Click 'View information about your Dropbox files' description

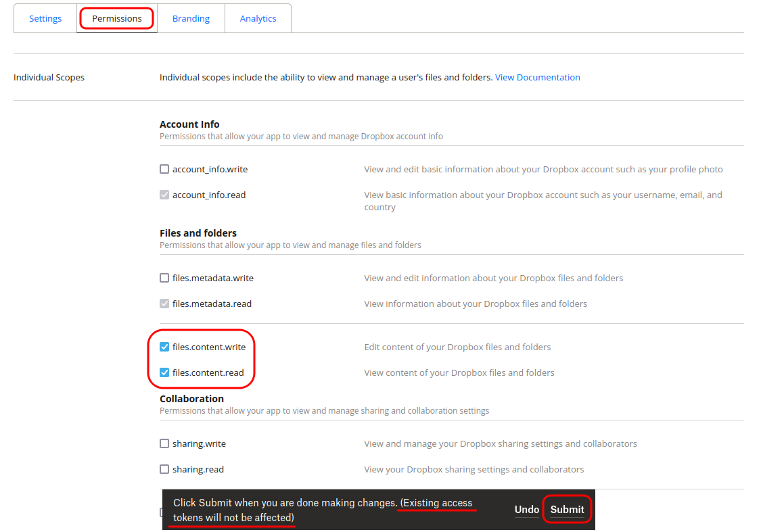point(476,304)
